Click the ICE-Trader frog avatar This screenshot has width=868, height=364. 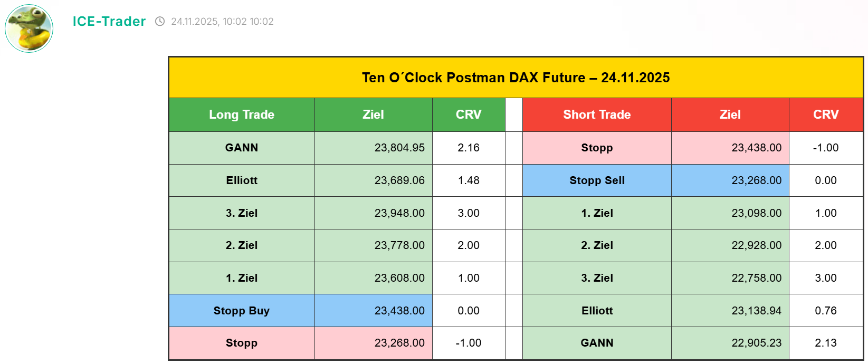[x=29, y=28]
